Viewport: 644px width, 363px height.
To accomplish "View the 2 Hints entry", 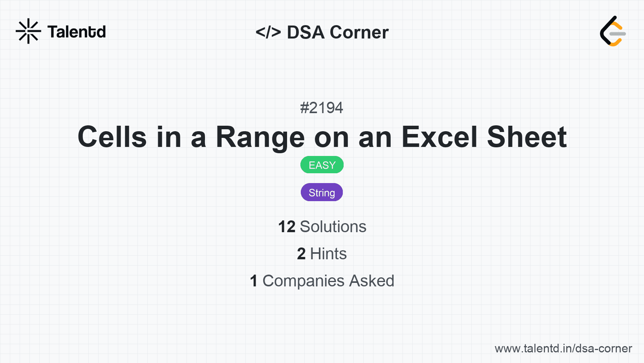I will 322,254.
